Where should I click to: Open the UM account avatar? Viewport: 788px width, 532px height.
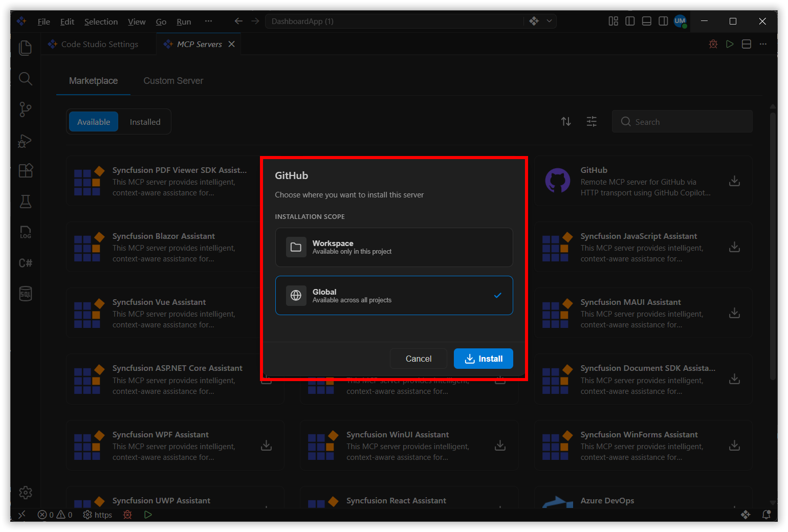pyautogui.click(x=680, y=21)
